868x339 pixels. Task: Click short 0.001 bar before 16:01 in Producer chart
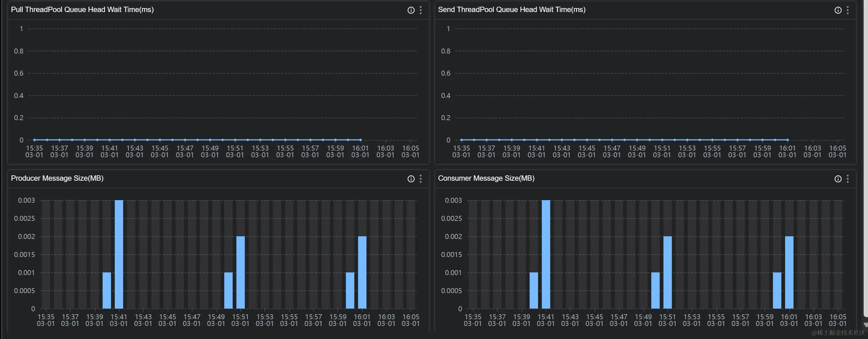pyautogui.click(x=350, y=290)
